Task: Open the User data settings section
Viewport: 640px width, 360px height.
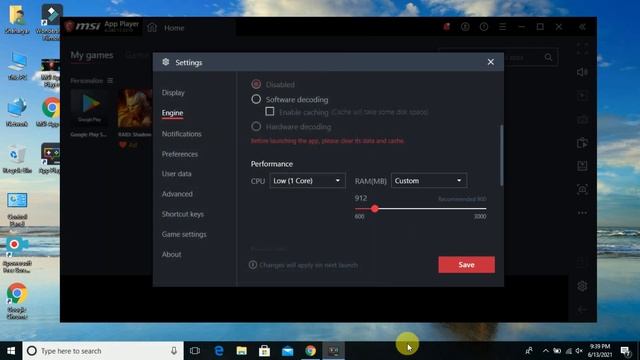Action: click(176, 173)
